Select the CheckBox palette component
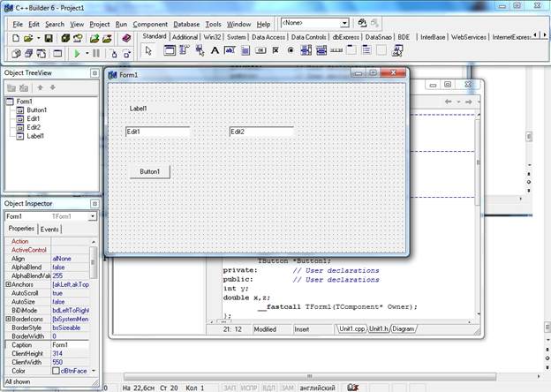This screenshot has width=551, height=392. 275,50
